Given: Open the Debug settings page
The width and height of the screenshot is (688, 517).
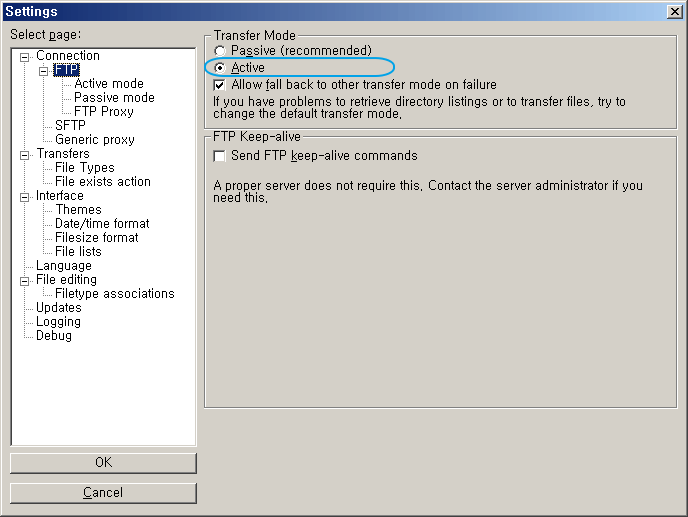Looking at the screenshot, I should (x=54, y=336).
